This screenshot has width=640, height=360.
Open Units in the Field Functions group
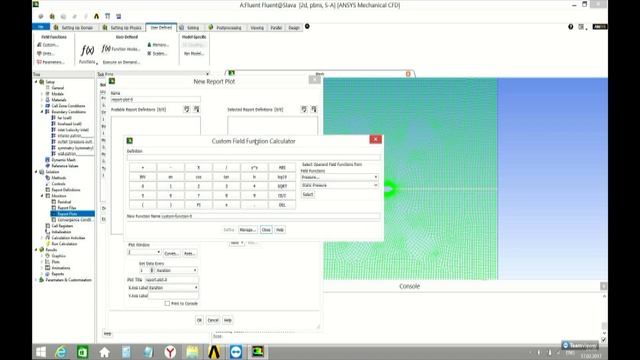(46, 53)
